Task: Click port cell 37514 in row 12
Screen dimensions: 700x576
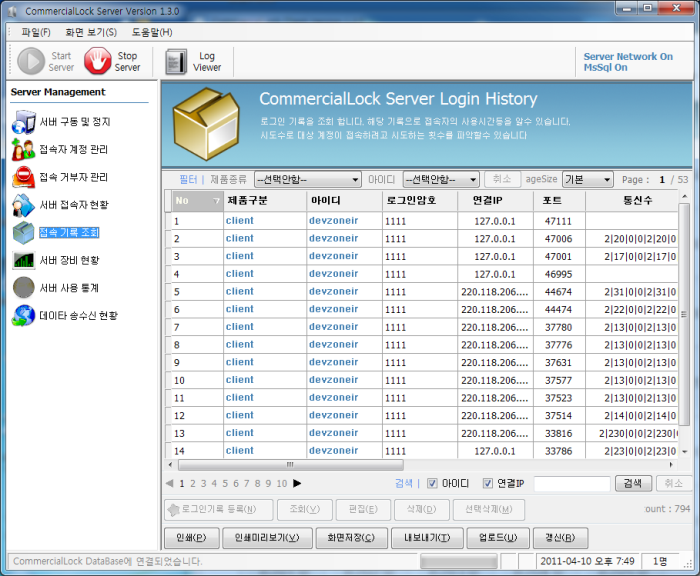Action: tap(559, 416)
